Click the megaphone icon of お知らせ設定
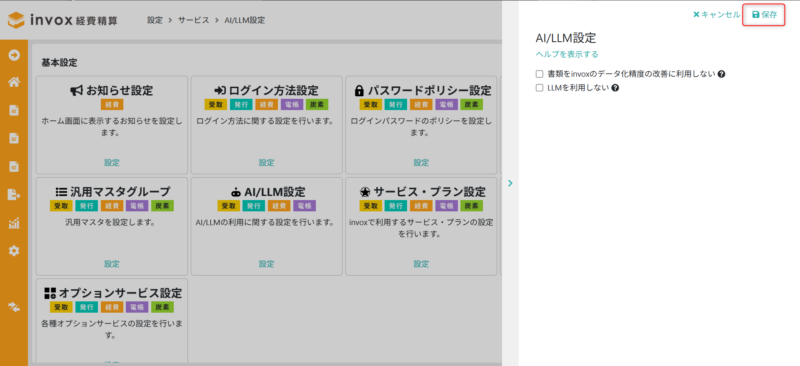Viewport: 800px width, 366px height. point(77,91)
